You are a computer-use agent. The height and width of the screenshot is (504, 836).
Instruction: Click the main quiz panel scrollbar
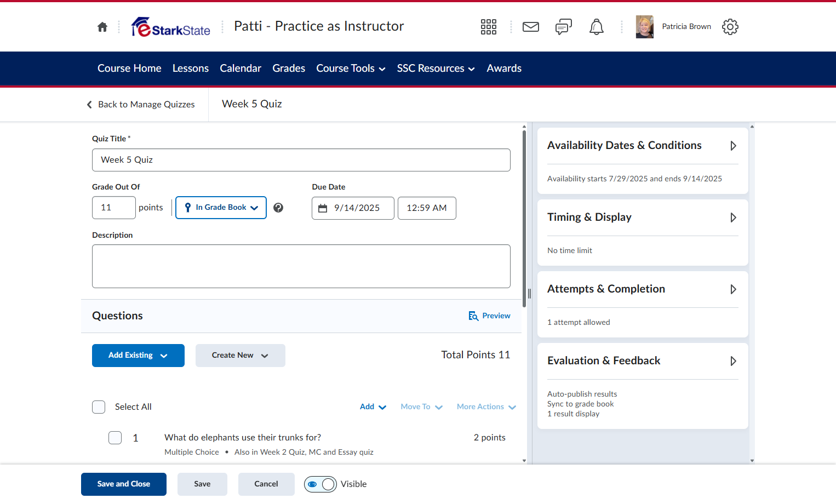point(524,219)
